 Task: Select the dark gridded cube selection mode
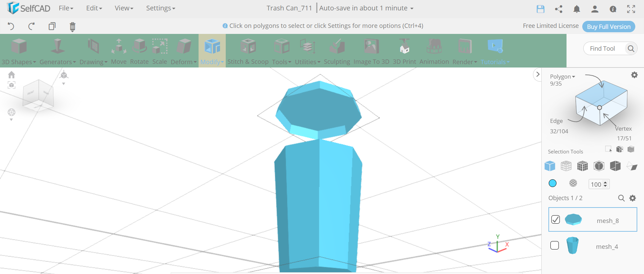pyautogui.click(x=583, y=166)
